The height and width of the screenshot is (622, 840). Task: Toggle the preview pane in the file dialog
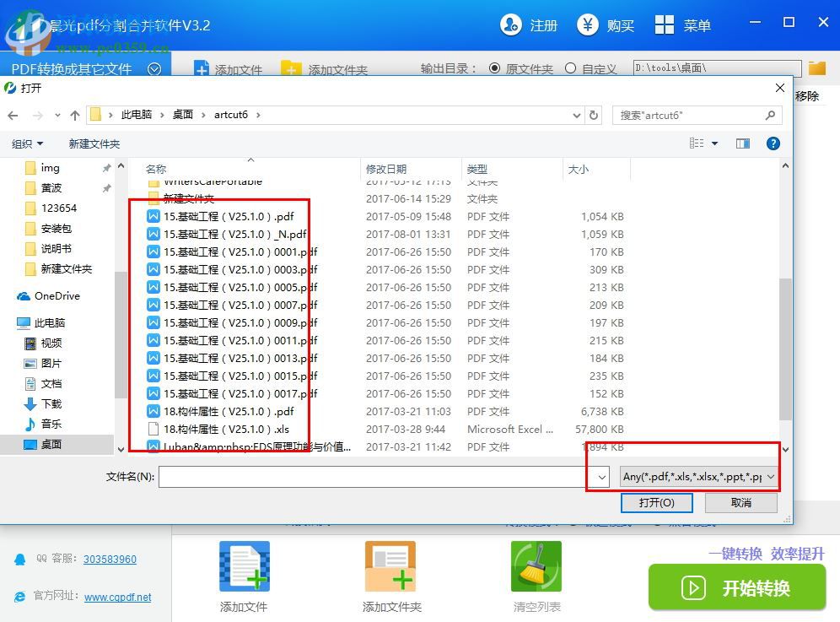pos(742,143)
